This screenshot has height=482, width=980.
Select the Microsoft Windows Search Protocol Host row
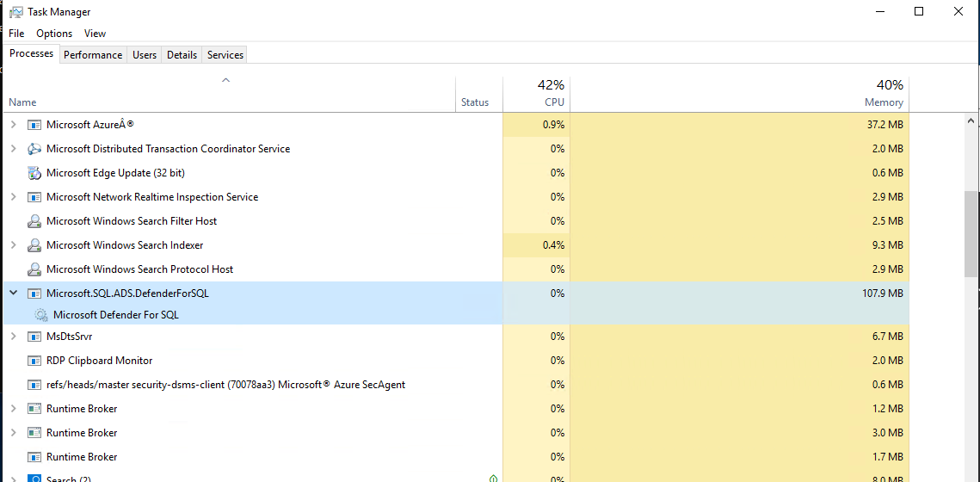[x=456, y=269]
